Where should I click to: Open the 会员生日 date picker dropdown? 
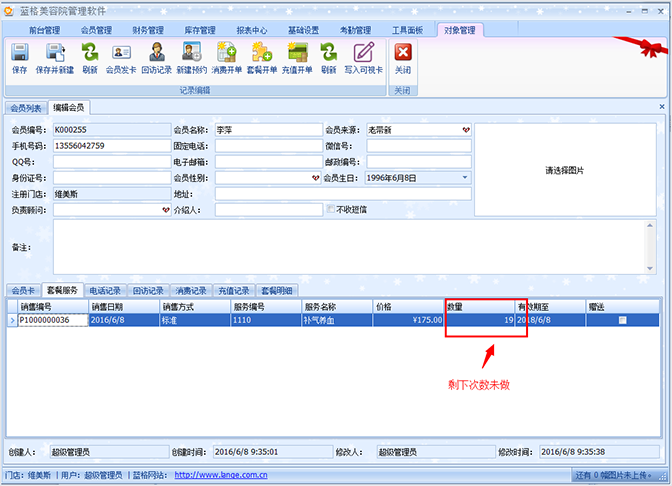[464, 178]
